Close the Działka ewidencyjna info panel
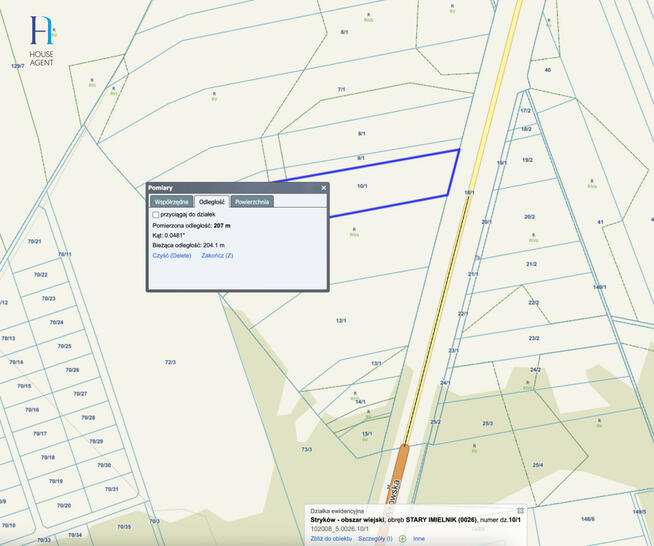The width and height of the screenshot is (654, 546). 520,510
